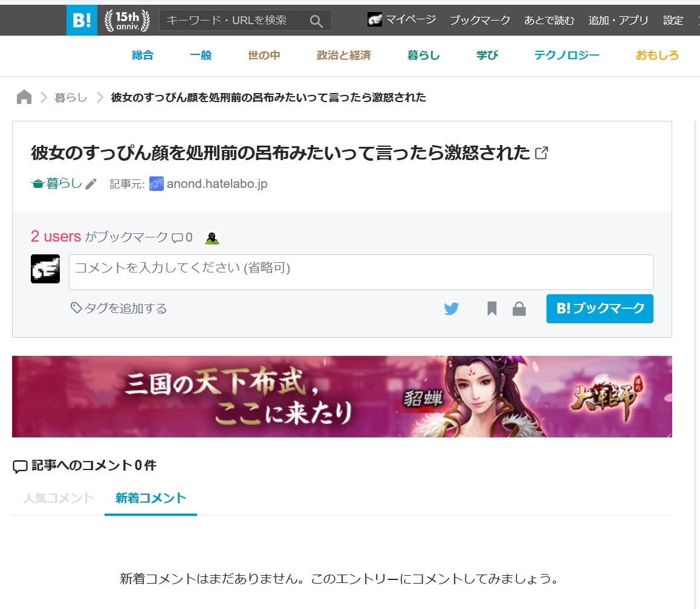Screen dimensions: 700x609
Task: Click the green 暮らし category label with pot icon
Action: point(57,184)
